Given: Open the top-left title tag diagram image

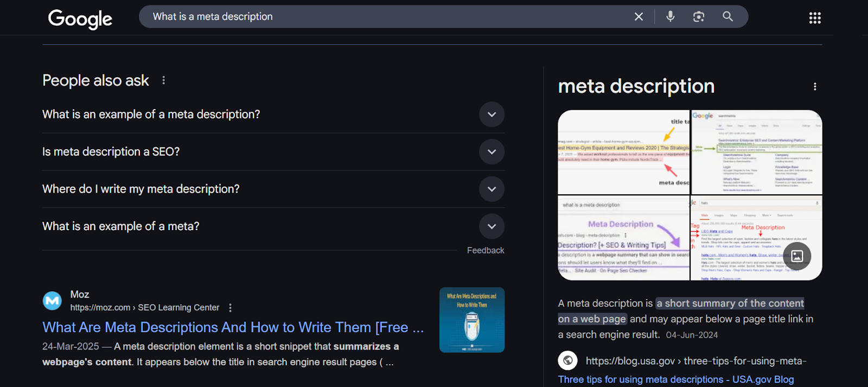Looking at the screenshot, I should pyautogui.click(x=623, y=152).
